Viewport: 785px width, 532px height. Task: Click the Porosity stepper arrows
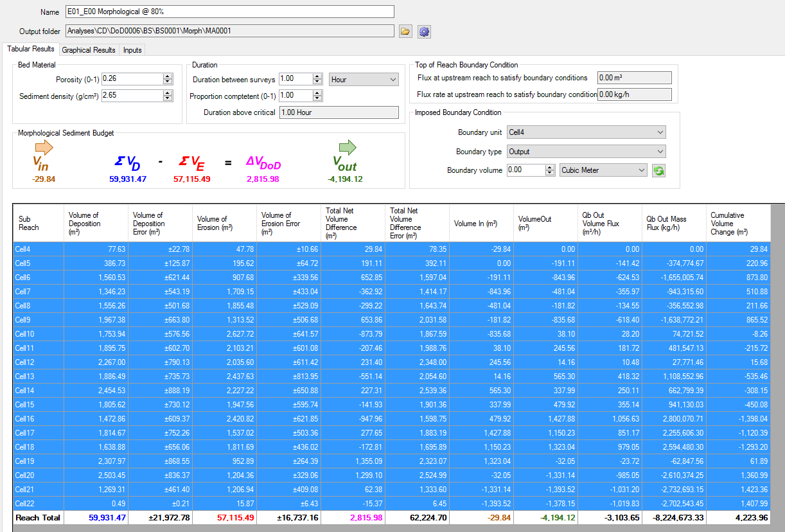click(168, 79)
